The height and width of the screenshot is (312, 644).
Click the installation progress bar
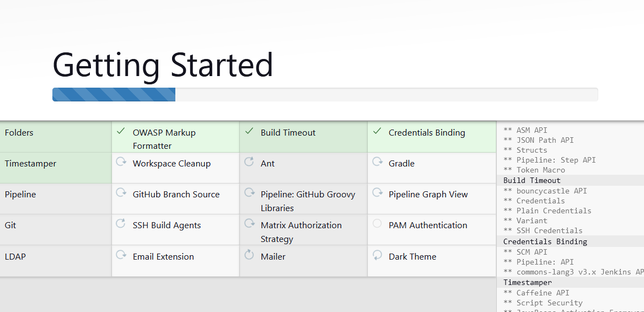[325, 94]
